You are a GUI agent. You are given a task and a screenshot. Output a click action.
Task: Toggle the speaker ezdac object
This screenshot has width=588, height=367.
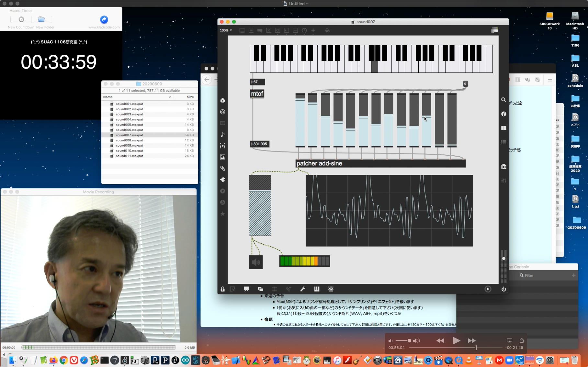256,262
